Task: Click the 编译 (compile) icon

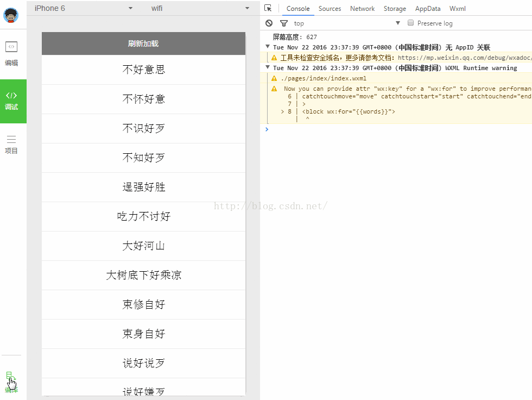Action: 11,381
